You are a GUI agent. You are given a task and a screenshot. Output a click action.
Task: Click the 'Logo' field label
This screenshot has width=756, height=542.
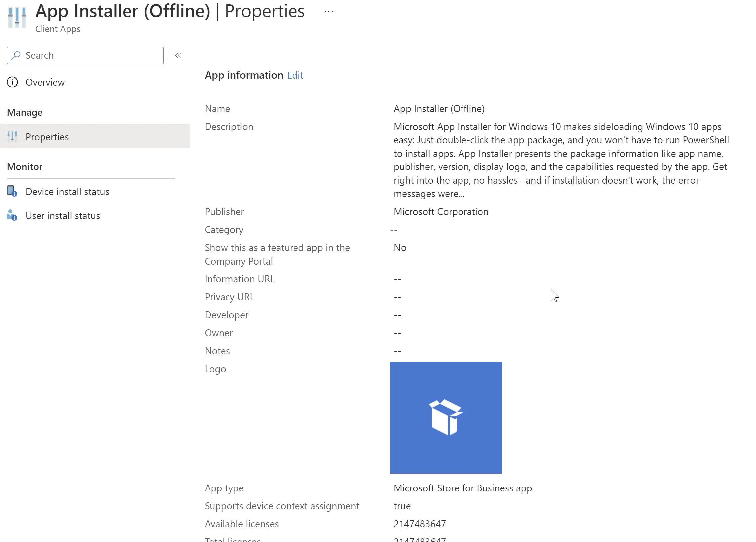click(215, 369)
